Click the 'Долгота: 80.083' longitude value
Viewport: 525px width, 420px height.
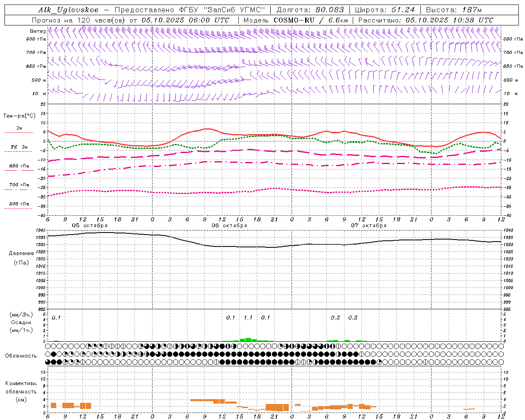click(310, 10)
